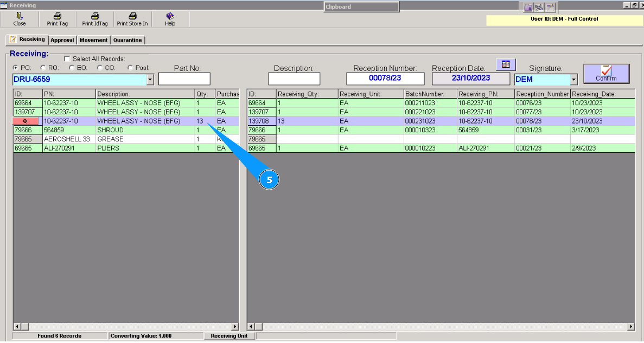Select the Pool radio button
Image resolution: width=644 pixels, height=343 pixels.
click(x=130, y=68)
